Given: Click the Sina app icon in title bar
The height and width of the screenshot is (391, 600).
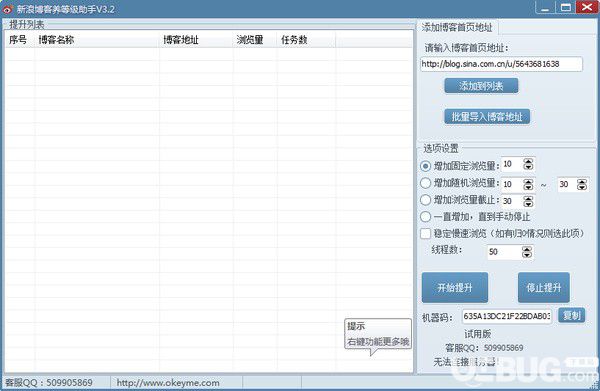Looking at the screenshot, I should (8, 9).
